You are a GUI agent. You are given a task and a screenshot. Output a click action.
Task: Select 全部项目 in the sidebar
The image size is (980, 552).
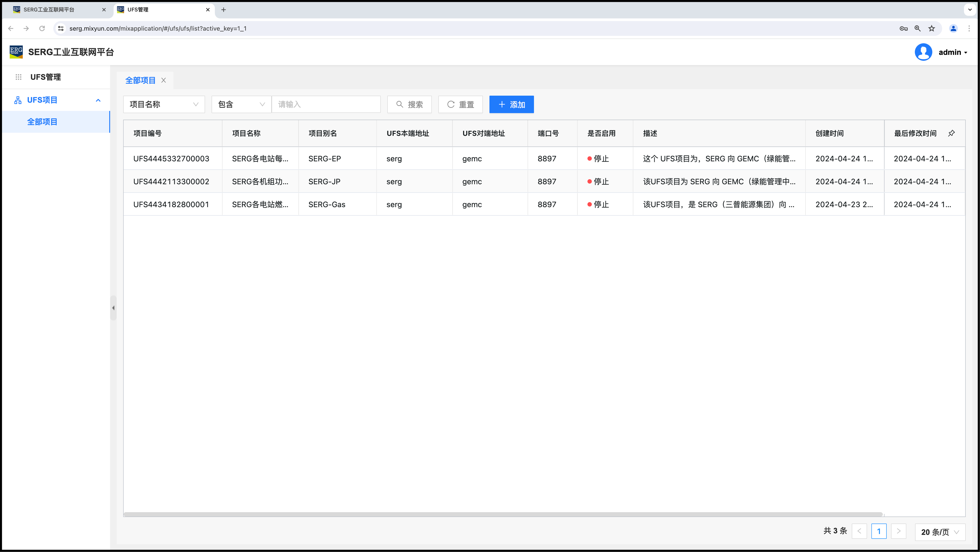(42, 122)
